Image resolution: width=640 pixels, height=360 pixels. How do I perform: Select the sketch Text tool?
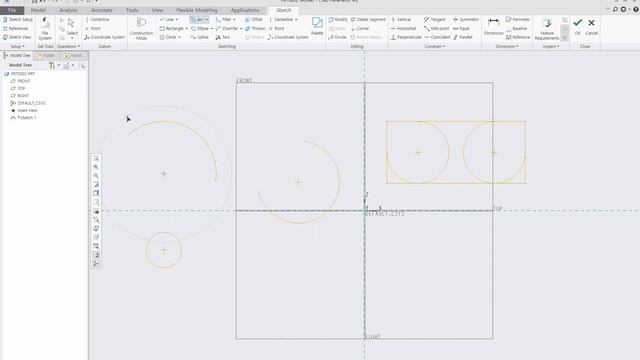(x=222, y=37)
